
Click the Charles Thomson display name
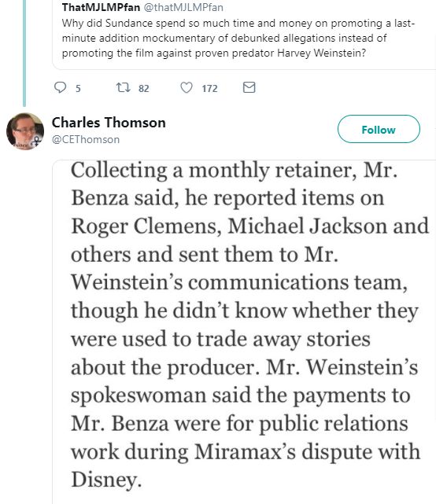click(109, 123)
